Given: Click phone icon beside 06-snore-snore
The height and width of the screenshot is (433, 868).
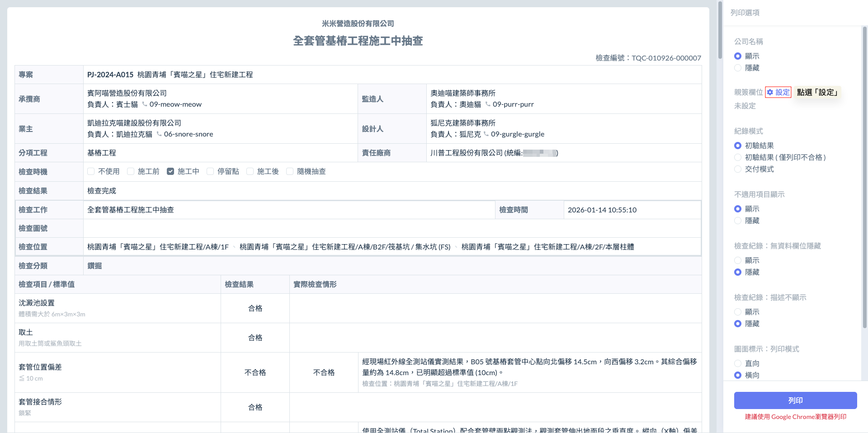Looking at the screenshot, I should click(x=159, y=134).
